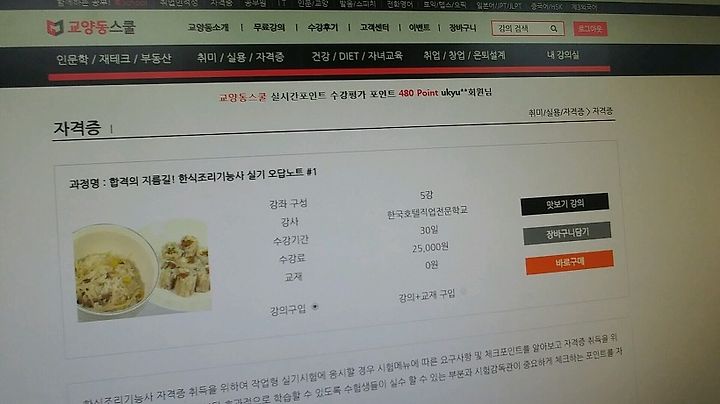This screenshot has height=404, width=720.
Task: Select the 인문학 / 재테크 / 부동산 tab
Action: click(x=113, y=59)
